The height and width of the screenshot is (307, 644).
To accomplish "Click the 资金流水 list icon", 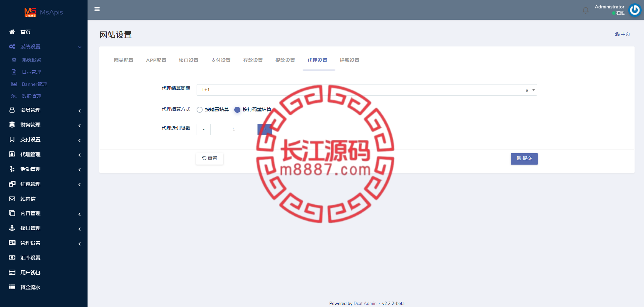I will tap(12, 287).
